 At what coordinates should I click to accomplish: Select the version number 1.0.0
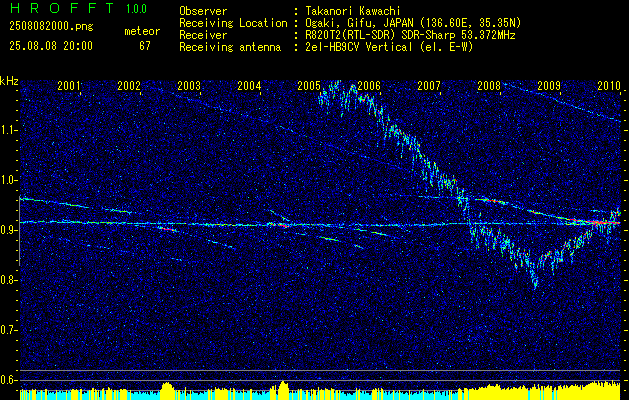pyautogui.click(x=136, y=8)
